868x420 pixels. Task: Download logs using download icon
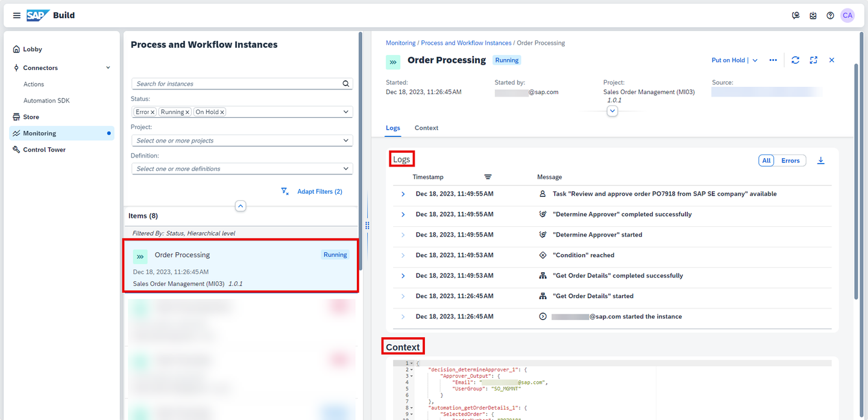pos(820,161)
